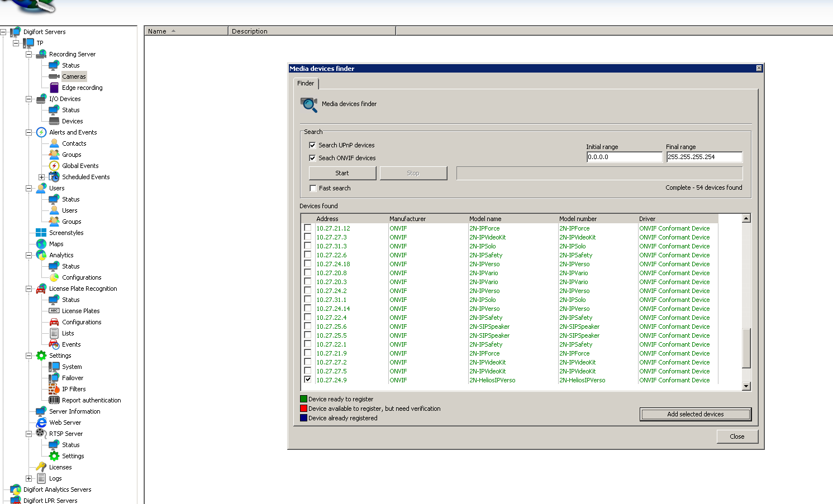
Task: Enable the Fast search checkbox
Action: (313, 188)
